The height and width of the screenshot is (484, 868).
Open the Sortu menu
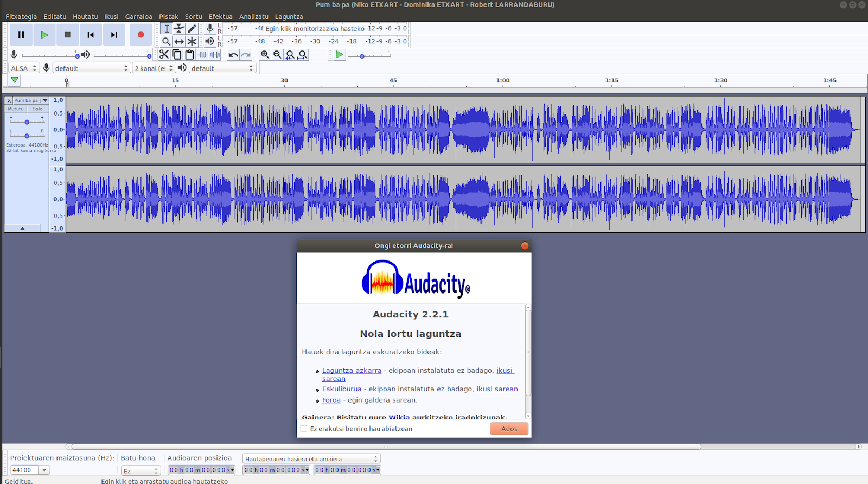(193, 17)
